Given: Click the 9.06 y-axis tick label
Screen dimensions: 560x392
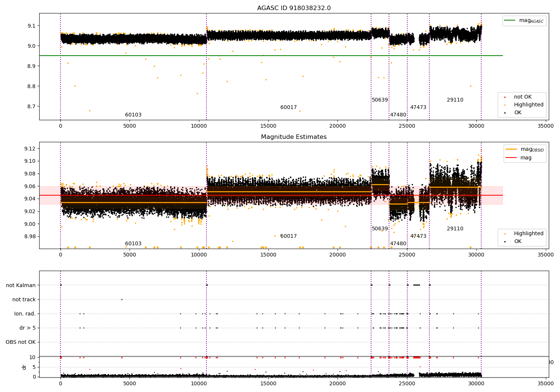Looking at the screenshot, I should pos(30,186).
